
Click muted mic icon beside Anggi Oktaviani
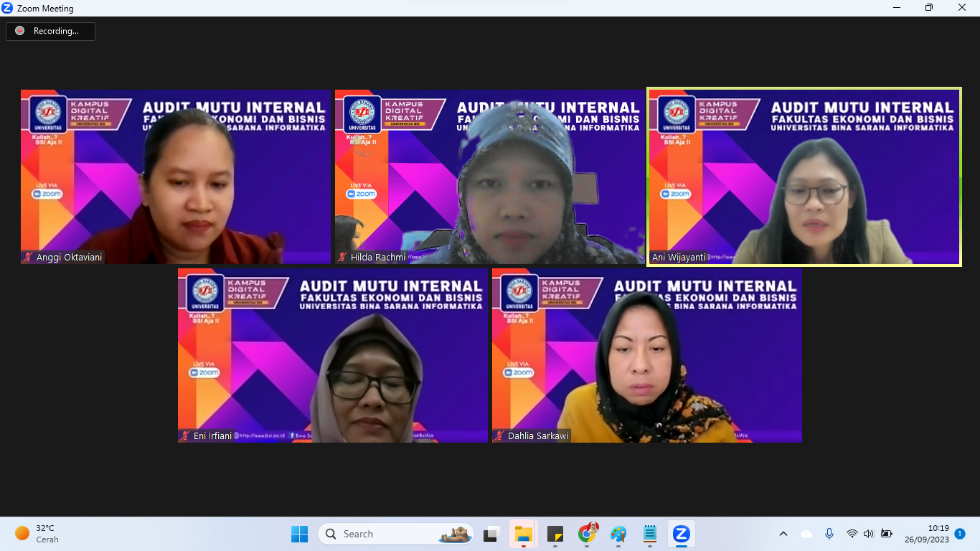pos(29,257)
